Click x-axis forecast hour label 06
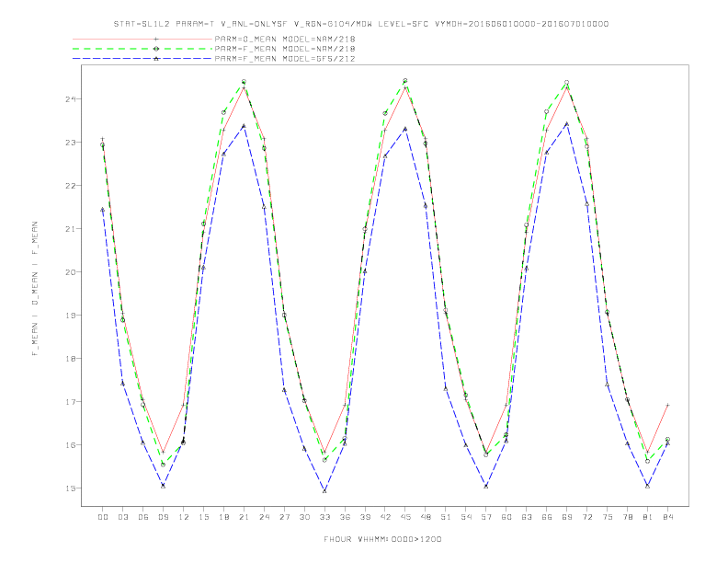728x563 pixels. point(143,517)
